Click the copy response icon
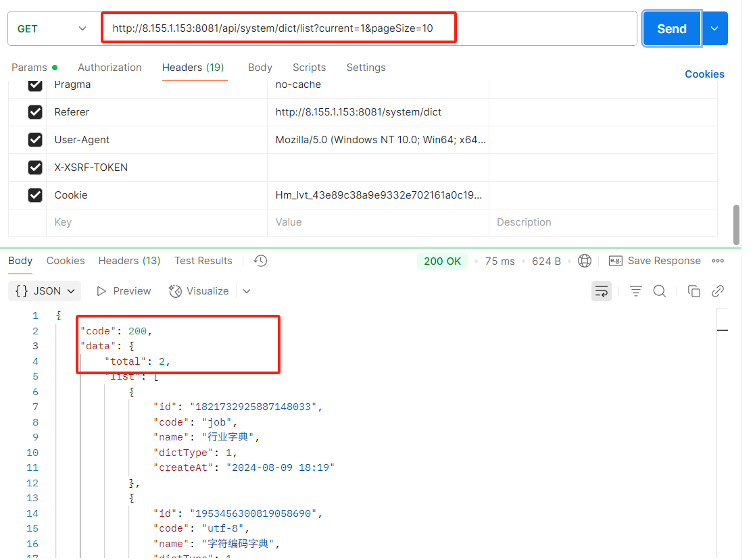 coord(694,291)
